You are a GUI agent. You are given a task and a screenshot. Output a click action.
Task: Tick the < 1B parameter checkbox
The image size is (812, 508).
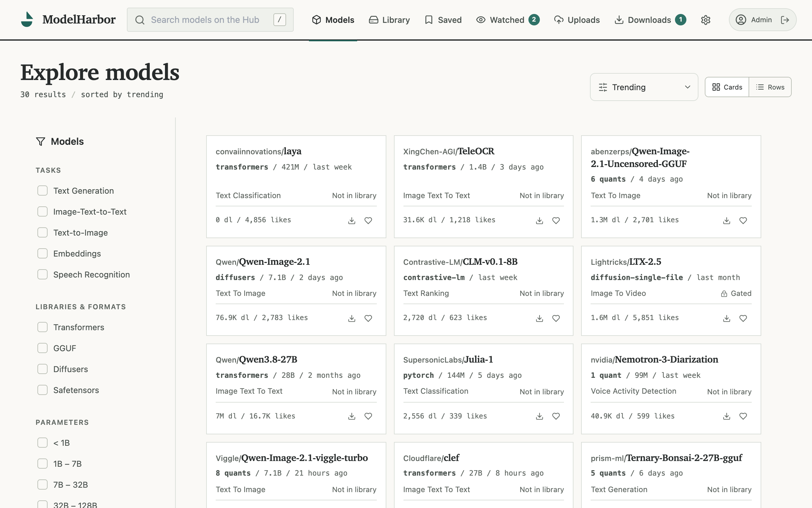click(x=42, y=443)
